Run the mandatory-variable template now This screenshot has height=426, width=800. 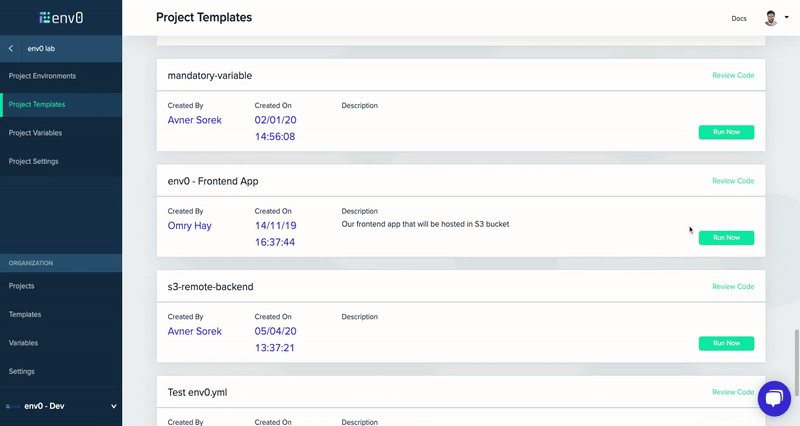tap(726, 132)
